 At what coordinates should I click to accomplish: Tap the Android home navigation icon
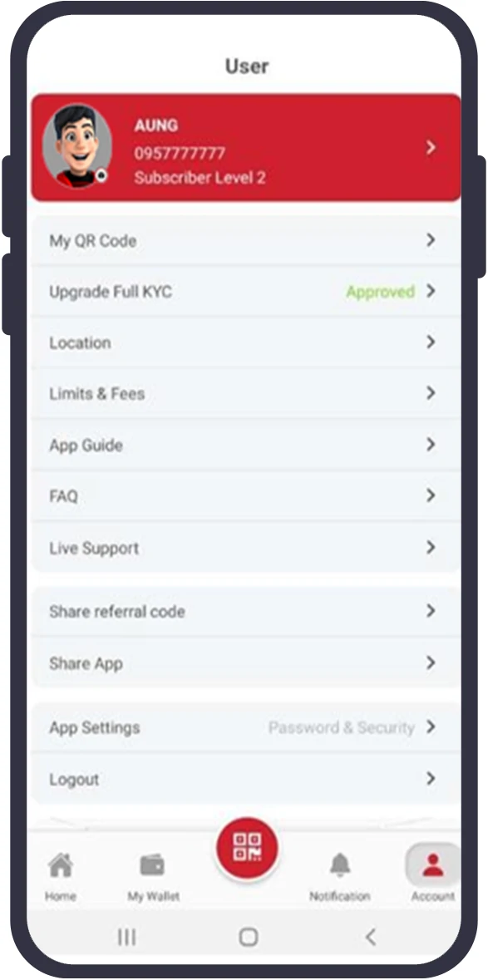pyautogui.click(x=248, y=937)
